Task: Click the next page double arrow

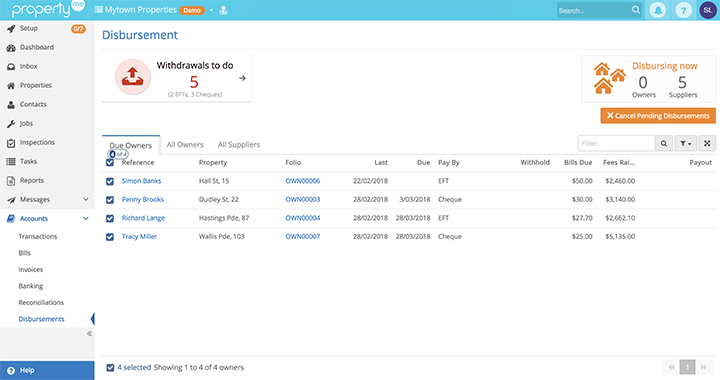Action: (x=703, y=367)
